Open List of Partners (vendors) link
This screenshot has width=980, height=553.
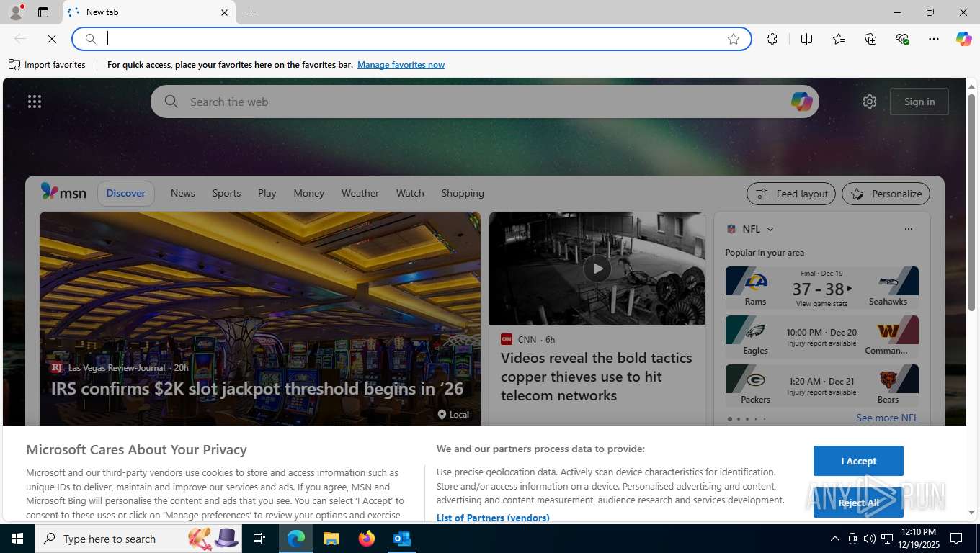click(493, 518)
